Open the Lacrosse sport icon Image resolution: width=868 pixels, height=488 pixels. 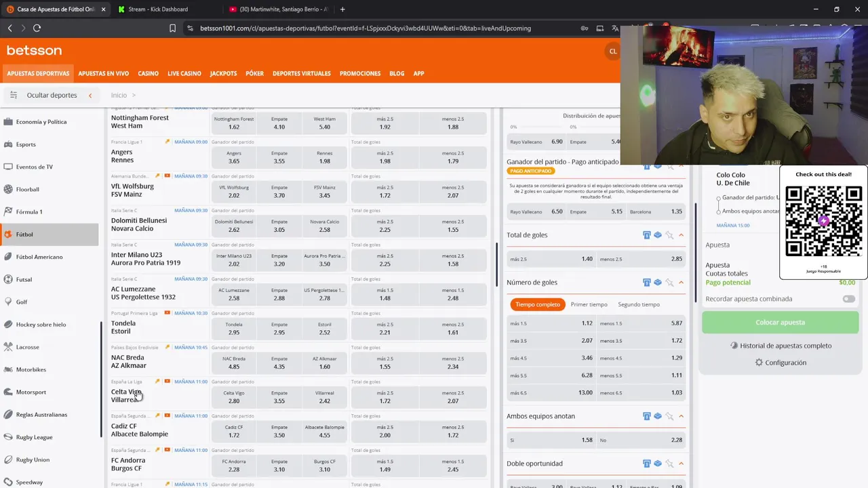(x=8, y=347)
